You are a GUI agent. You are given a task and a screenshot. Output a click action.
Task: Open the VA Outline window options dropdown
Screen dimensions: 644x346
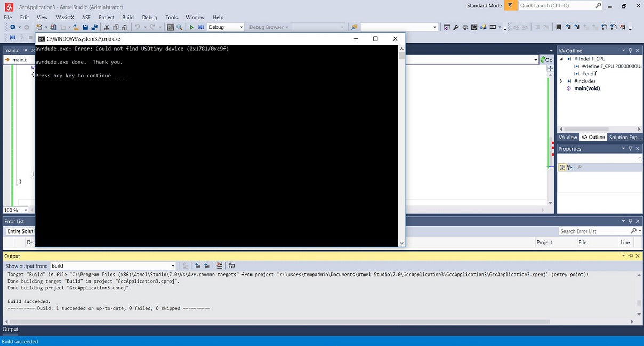pos(623,51)
